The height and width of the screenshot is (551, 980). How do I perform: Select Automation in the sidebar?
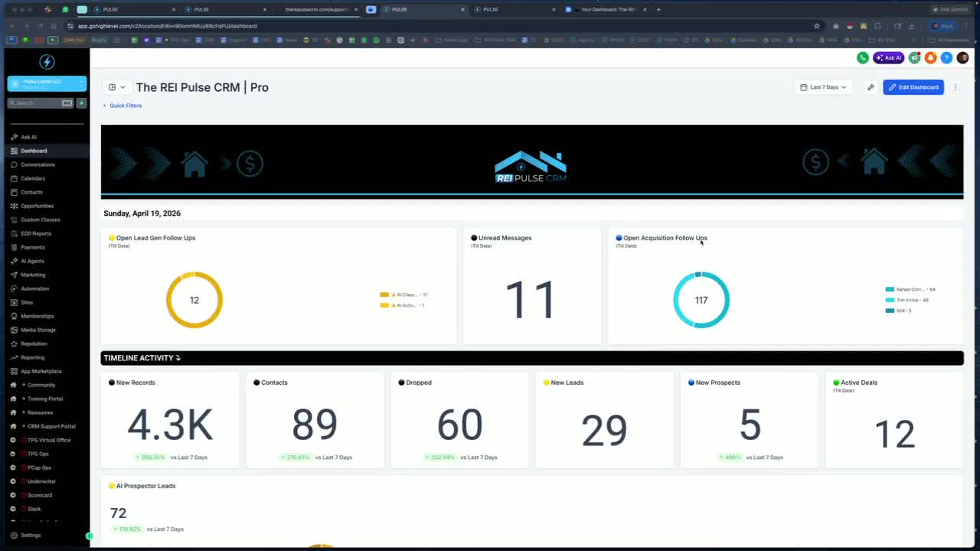click(x=34, y=289)
